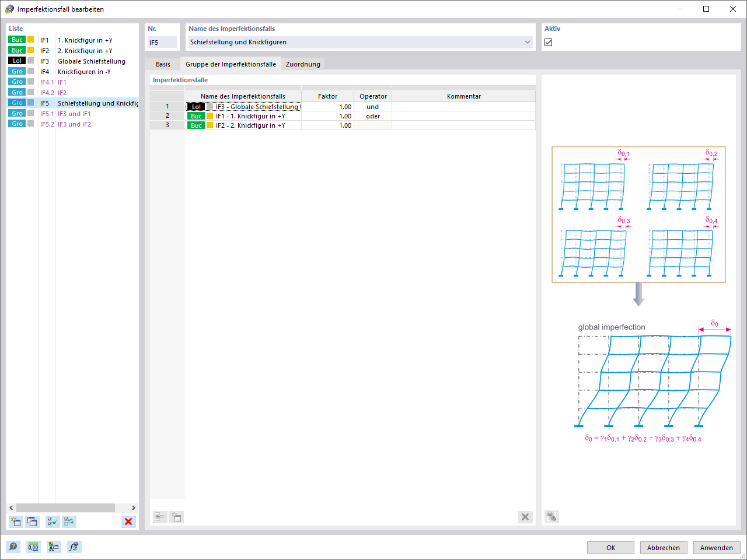Click the gray X delete row icon
The height and width of the screenshot is (560, 747).
(525, 517)
